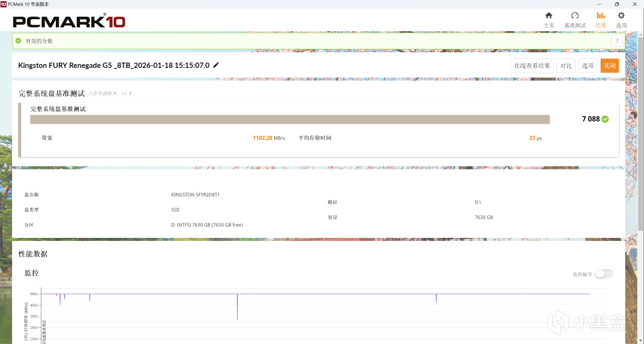Click the 工作负载版本 v1.0 label
The height and width of the screenshot is (344, 644).
[x=110, y=94]
